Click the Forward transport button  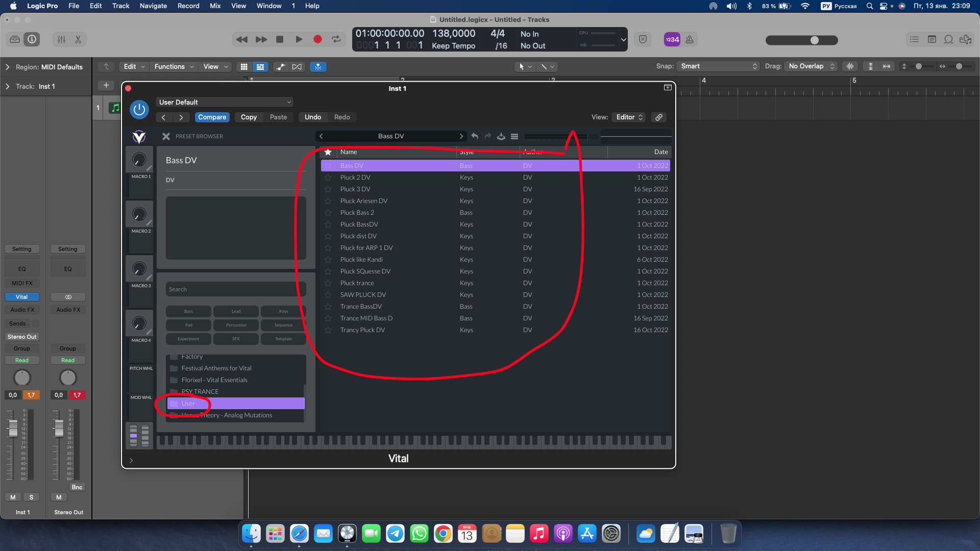click(x=261, y=39)
